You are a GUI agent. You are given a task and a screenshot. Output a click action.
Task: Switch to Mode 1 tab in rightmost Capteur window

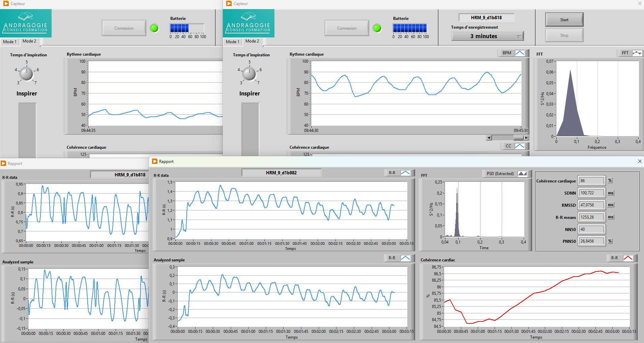[232, 42]
